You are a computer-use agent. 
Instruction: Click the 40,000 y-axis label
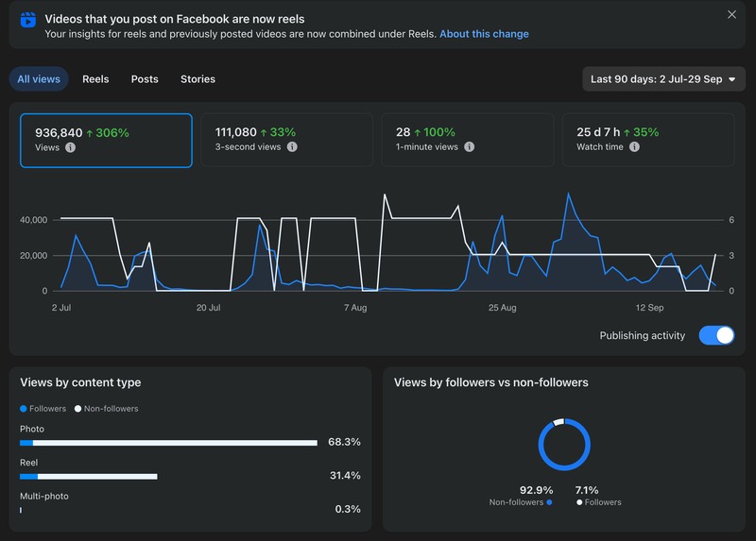(34, 220)
